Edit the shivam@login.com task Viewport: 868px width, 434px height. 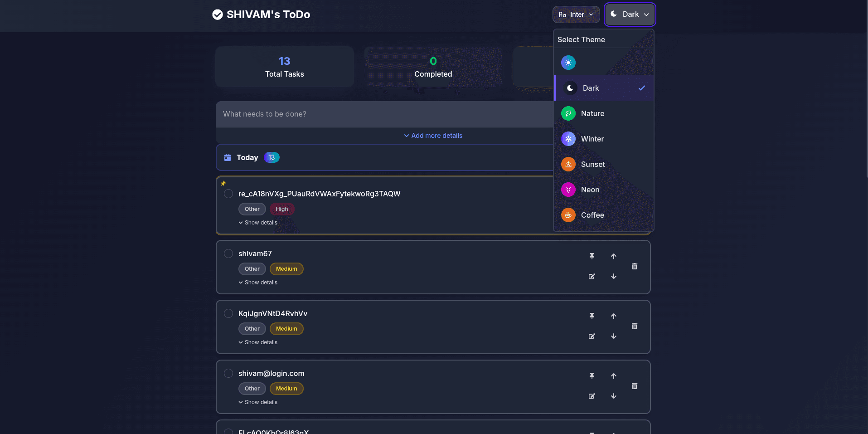click(x=592, y=396)
